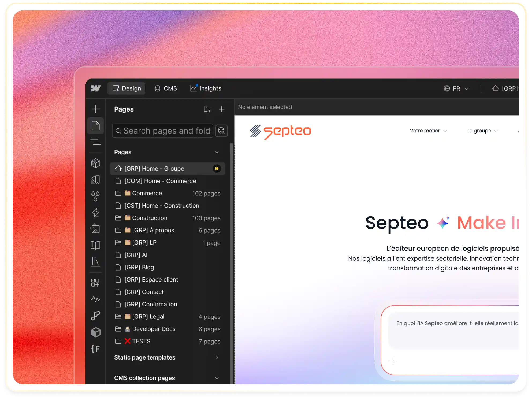Expand the [GRP] LP folder

[168, 243]
